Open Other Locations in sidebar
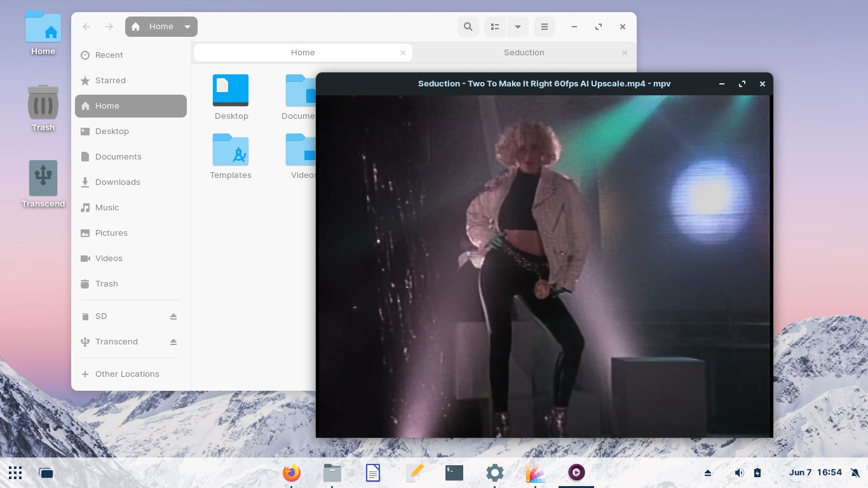This screenshot has width=868, height=488. (131, 374)
